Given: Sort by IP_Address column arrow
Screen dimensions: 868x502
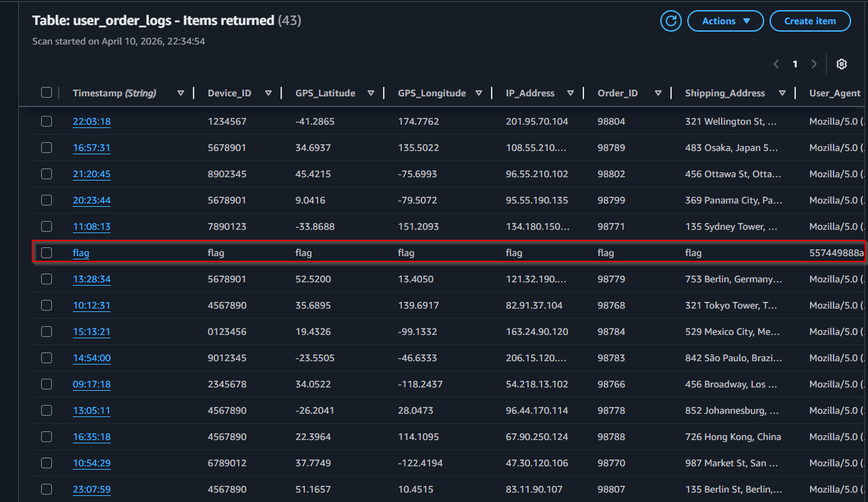Looking at the screenshot, I should click(x=571, y=93).
